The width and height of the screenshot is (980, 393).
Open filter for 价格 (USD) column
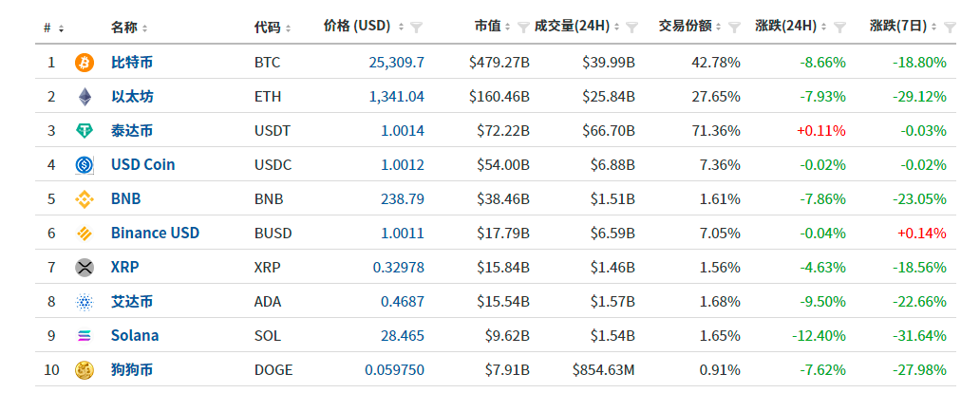click(417, 27)
